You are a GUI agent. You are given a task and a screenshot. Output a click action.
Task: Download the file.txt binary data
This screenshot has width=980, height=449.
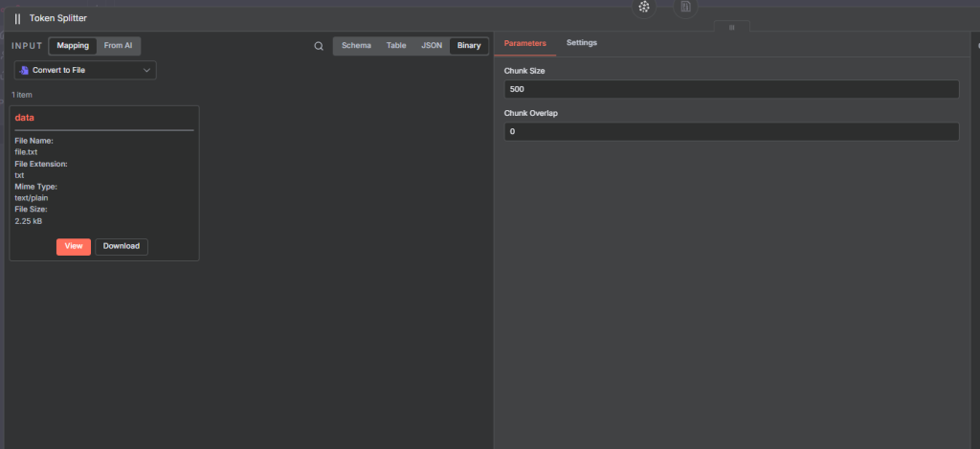pos(122,246)
